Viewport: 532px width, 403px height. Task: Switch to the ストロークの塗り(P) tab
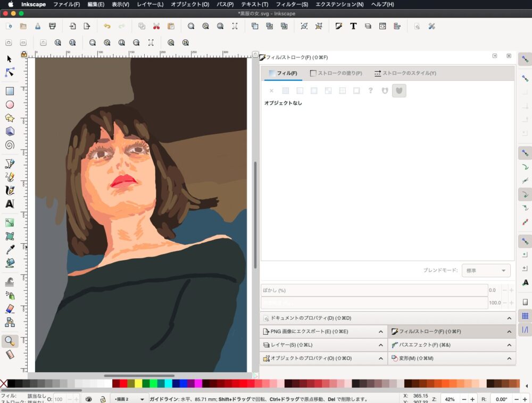336,73
